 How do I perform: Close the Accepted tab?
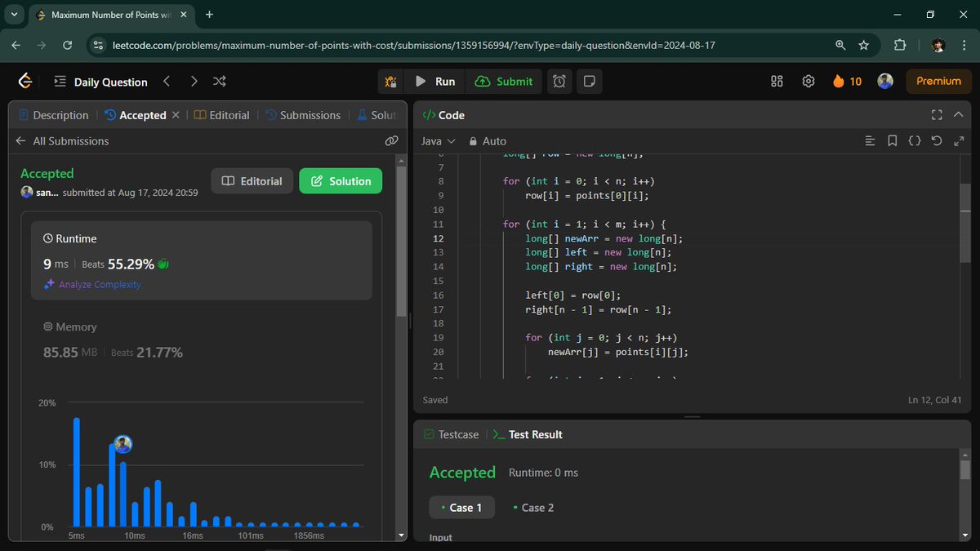point(175,115)
